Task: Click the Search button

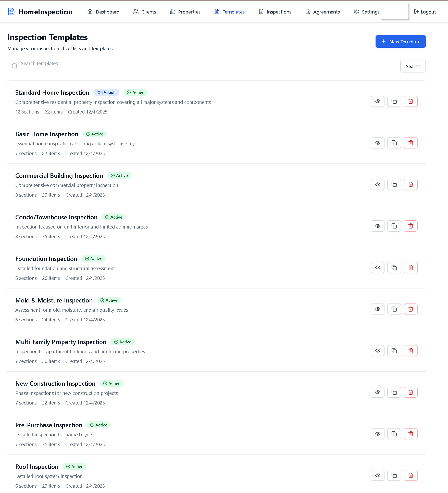Action: (x=413, y=66)
